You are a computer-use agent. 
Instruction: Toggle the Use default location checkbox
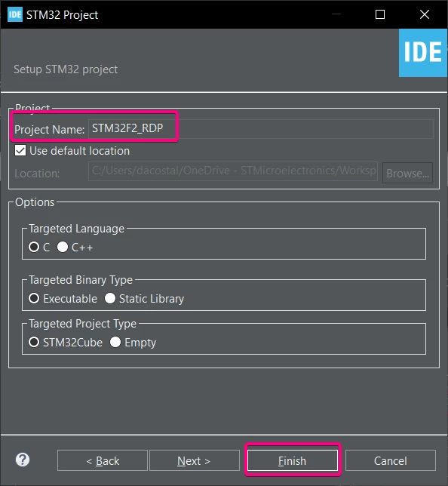20,151
